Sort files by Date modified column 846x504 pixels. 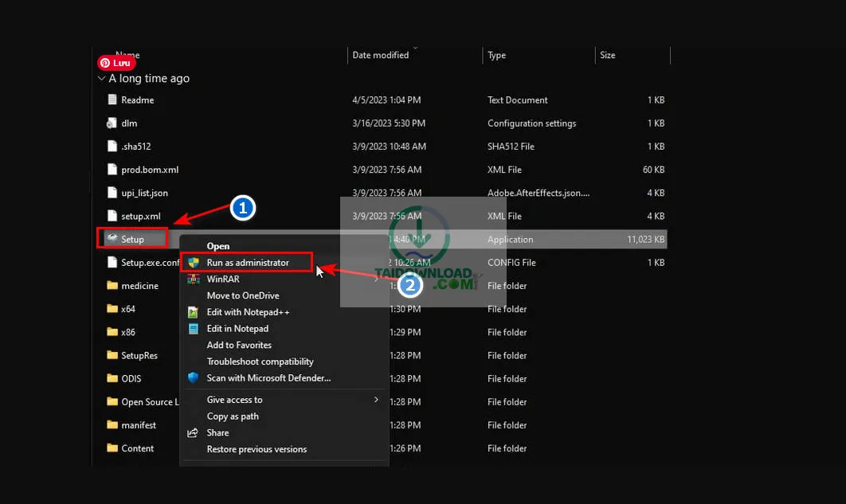click(x=381, y=56)
